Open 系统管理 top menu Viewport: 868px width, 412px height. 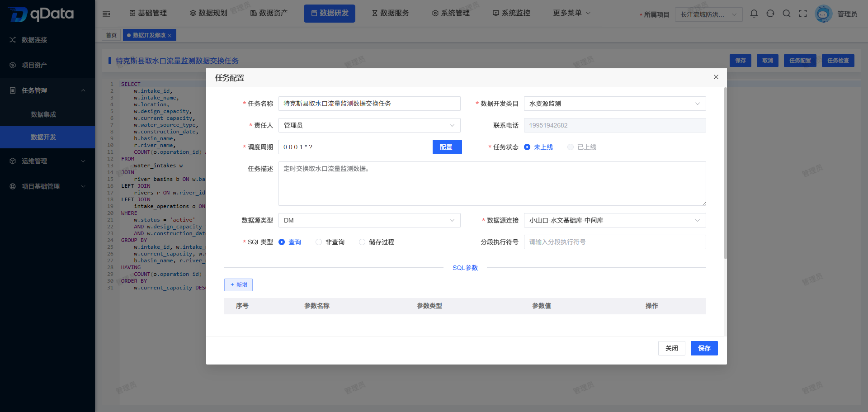451,13
